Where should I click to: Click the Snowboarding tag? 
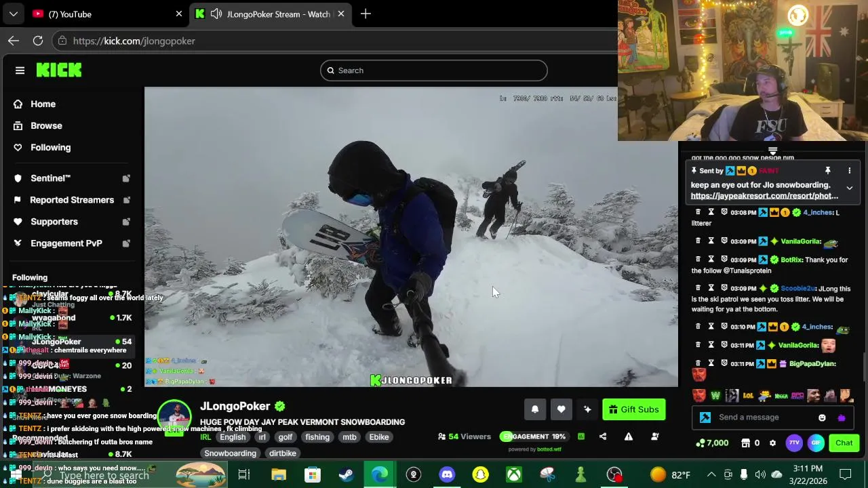coord(230,453)
